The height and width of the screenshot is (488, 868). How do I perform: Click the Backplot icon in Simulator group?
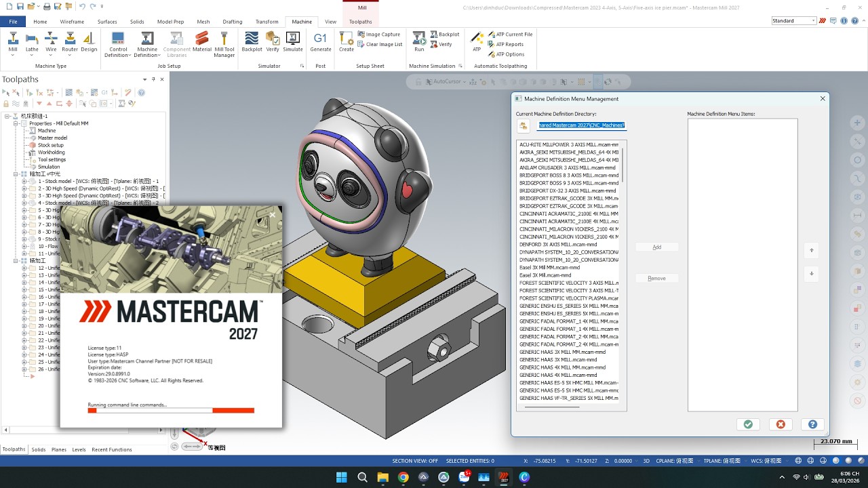point(252,41)
